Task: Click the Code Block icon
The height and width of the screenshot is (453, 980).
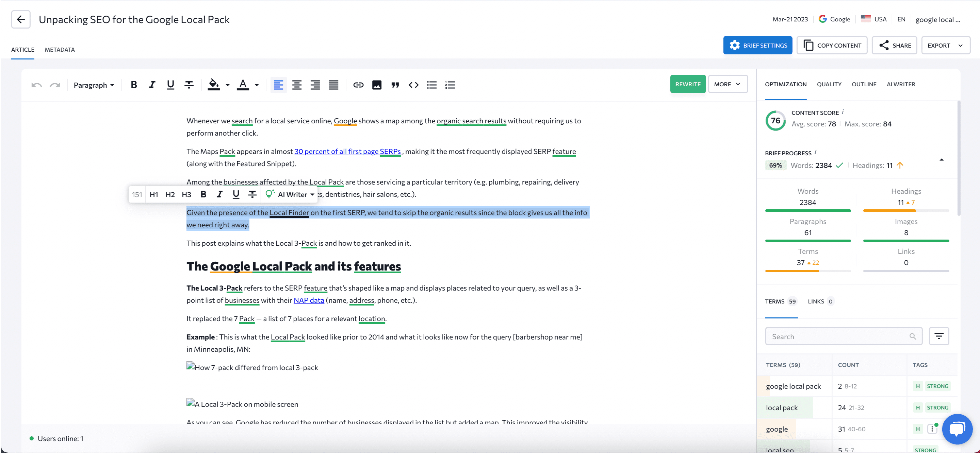Action: click(x=412, y=84)
